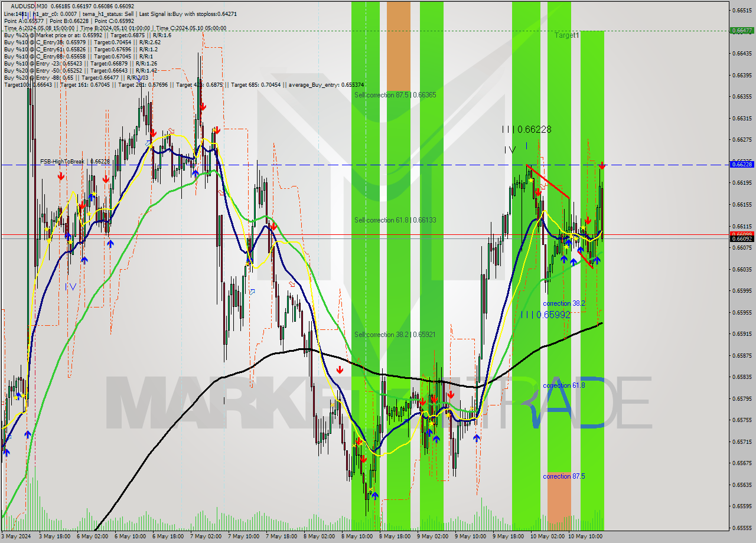
Task: Click the '8 May 10:00' time axis label
Action: tap(356, 537)
